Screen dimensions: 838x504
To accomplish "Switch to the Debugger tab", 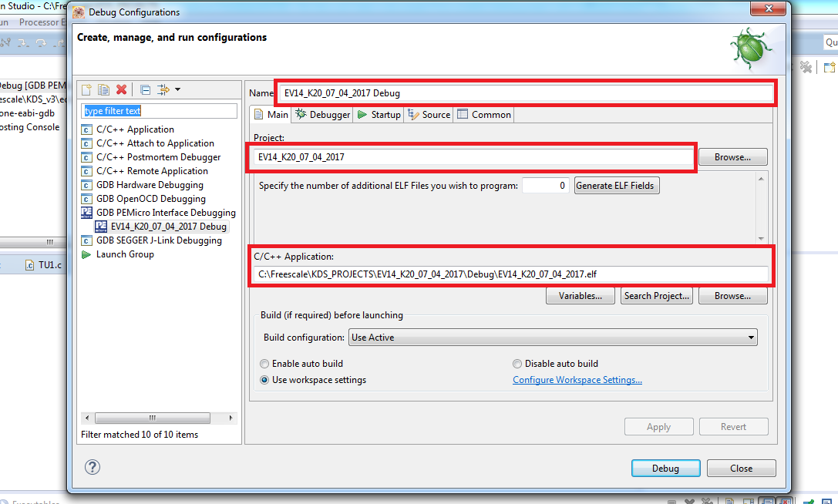I will (323, 115).
